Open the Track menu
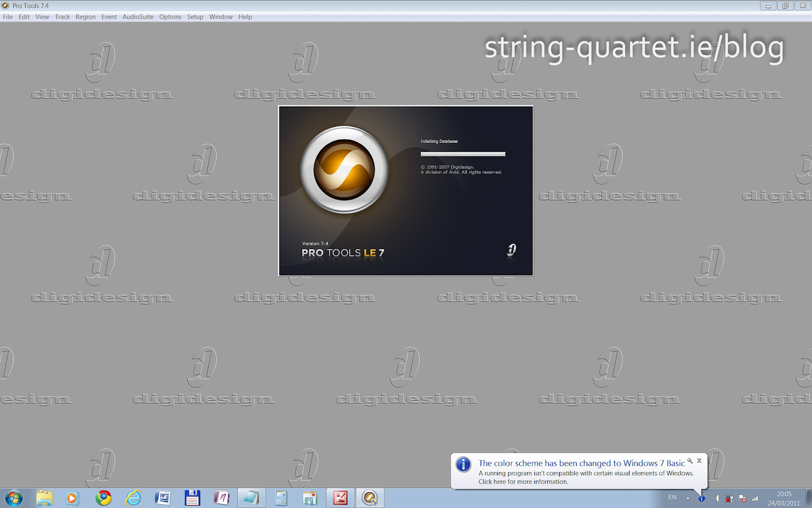Screen dimensions: 812x508 (62, 17)
